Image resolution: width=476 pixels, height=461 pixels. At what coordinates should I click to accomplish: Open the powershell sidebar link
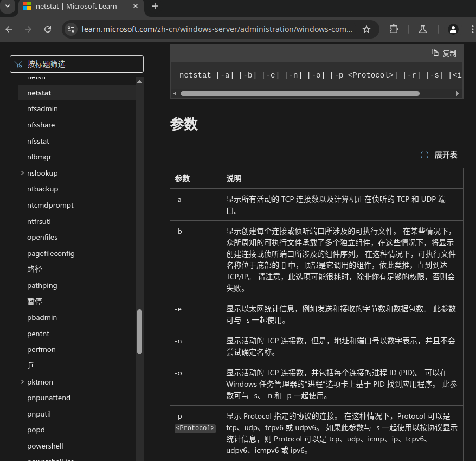click(x=45, y=446)
